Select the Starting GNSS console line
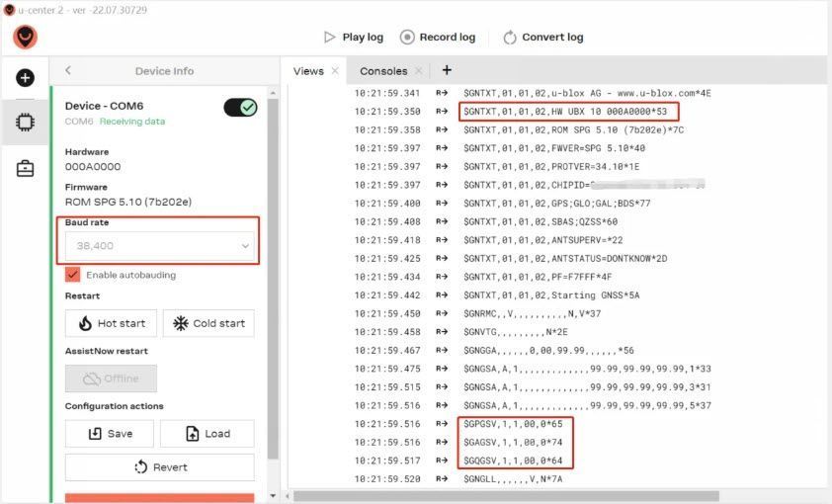The image size is (832, 504). coord(551,294)
